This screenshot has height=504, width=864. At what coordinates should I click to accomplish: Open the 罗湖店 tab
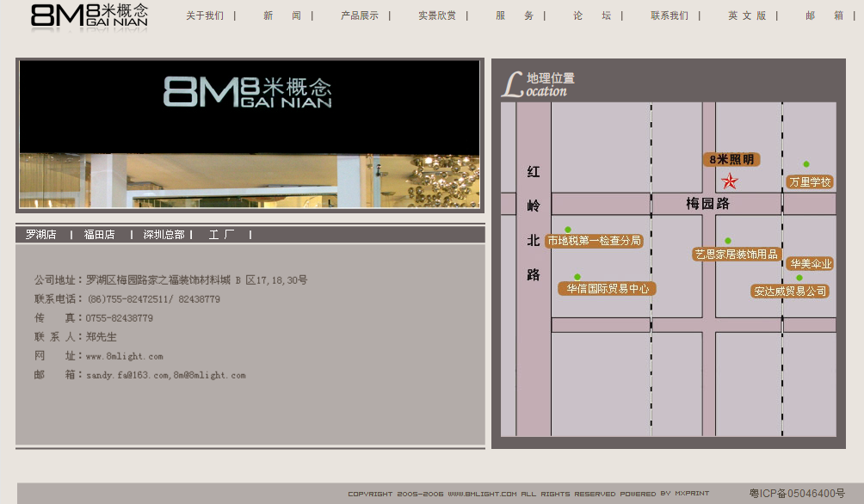(40, 233)
